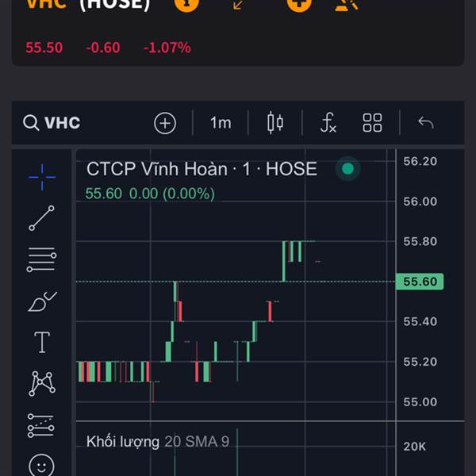Click the 55.60 current price label
The width and height of the screenshot is (476, 476).
420,282
